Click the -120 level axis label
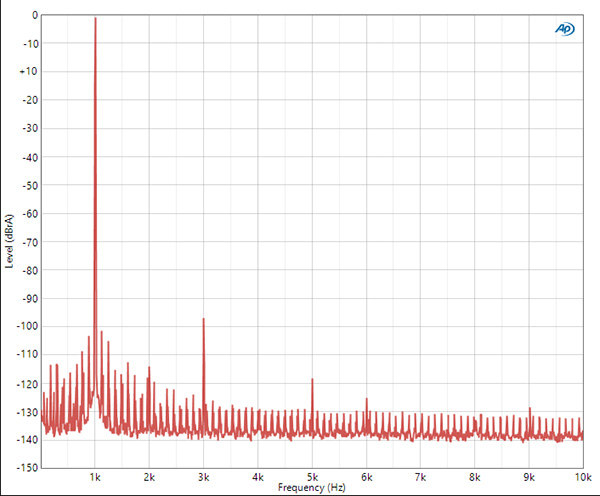Viewport: 600px width, 496px height. 28,384
